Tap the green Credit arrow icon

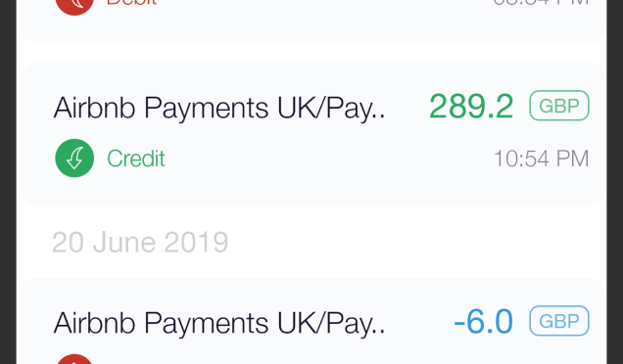click(74, 158)
